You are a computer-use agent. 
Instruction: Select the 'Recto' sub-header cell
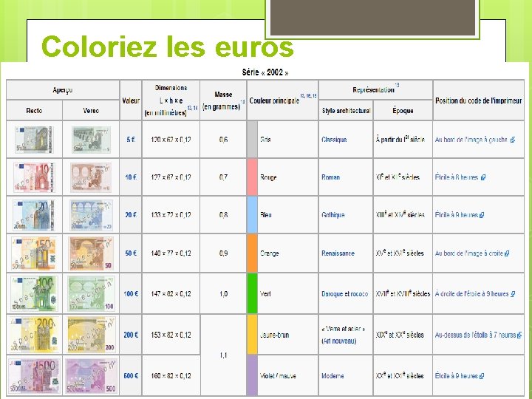(34, 110)
